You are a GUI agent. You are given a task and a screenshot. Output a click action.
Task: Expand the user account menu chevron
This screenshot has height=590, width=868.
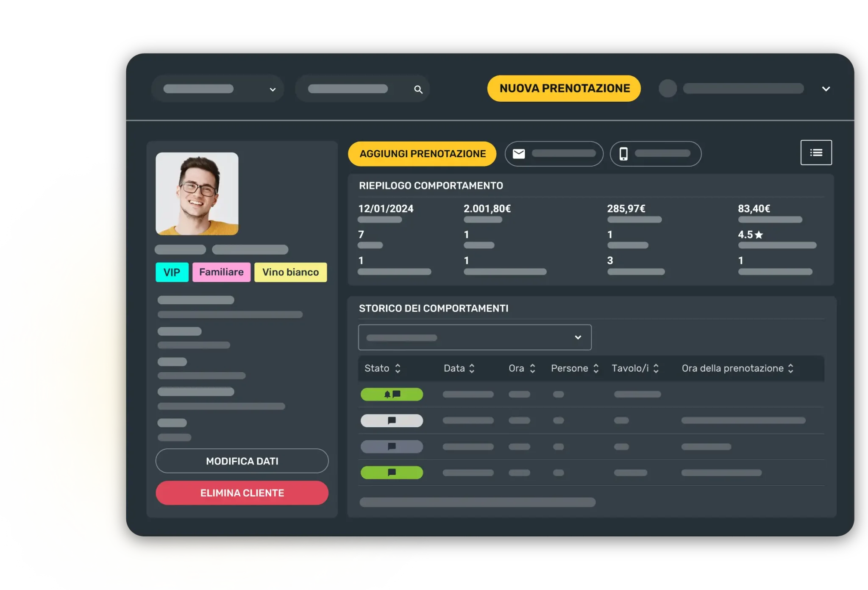[x=826, y=89]
